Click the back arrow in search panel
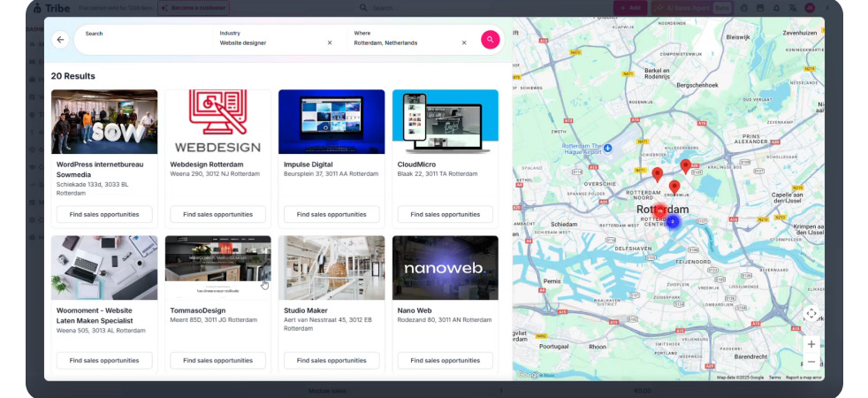This screenshot has width=868, height=398. coord(60,40)
